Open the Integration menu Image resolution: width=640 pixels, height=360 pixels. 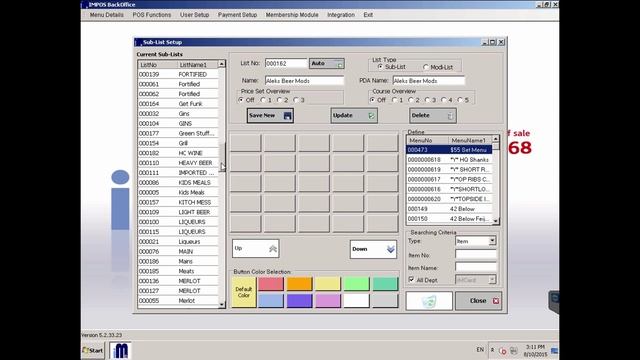click(x=341, y=15)
